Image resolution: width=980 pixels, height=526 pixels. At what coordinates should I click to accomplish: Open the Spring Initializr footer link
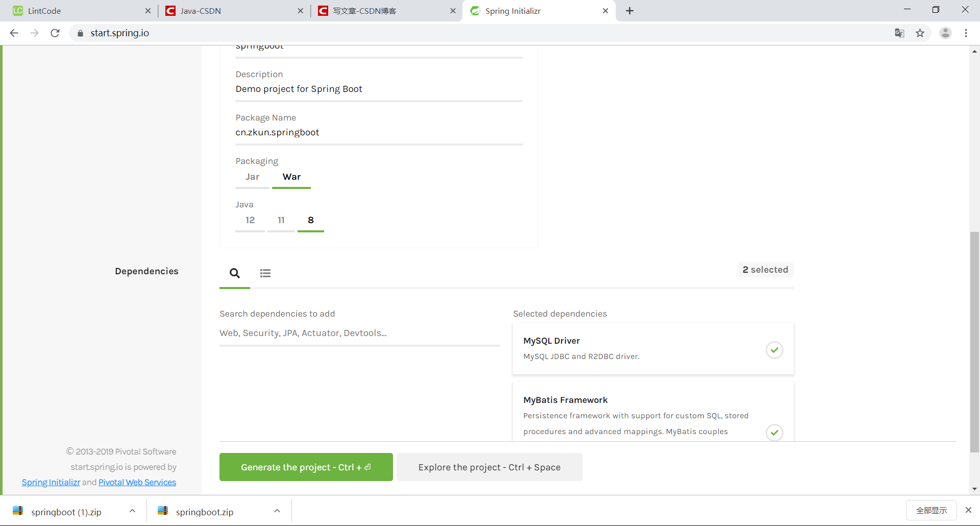[51, 482]
